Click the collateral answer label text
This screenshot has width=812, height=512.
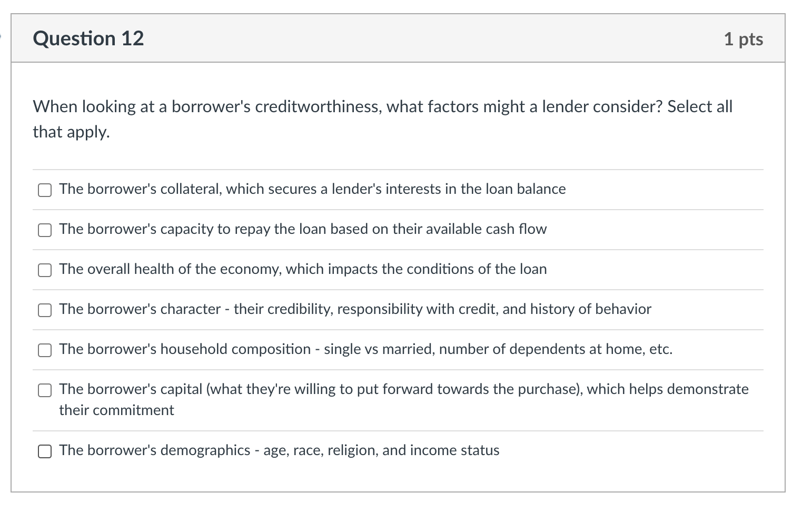pos(312,189)
